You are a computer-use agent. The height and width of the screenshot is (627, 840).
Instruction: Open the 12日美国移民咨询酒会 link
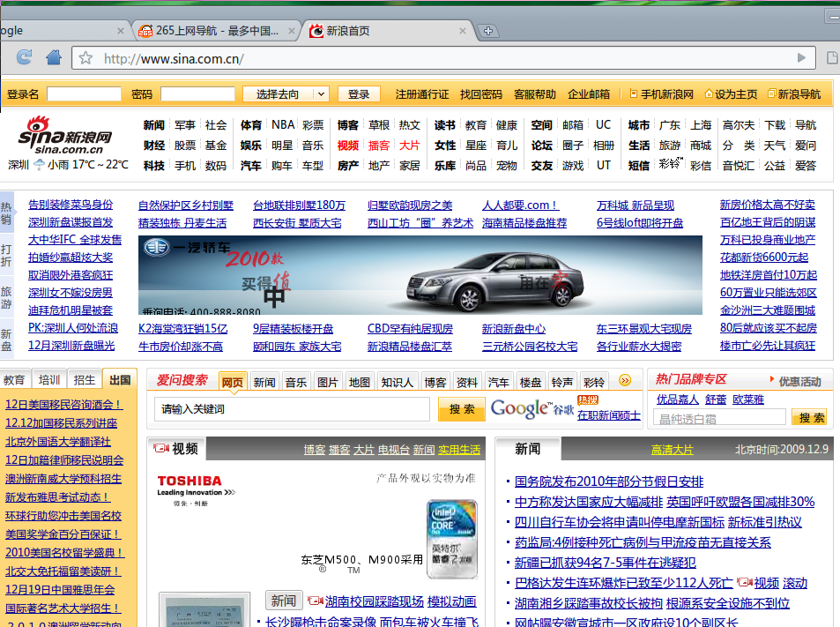click(64, 405)
